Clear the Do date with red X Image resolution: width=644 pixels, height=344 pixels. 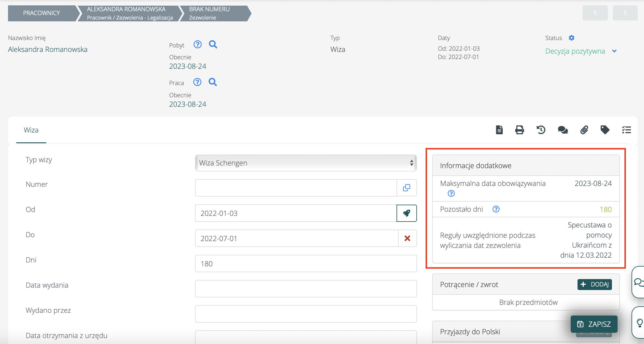[407, 238]
